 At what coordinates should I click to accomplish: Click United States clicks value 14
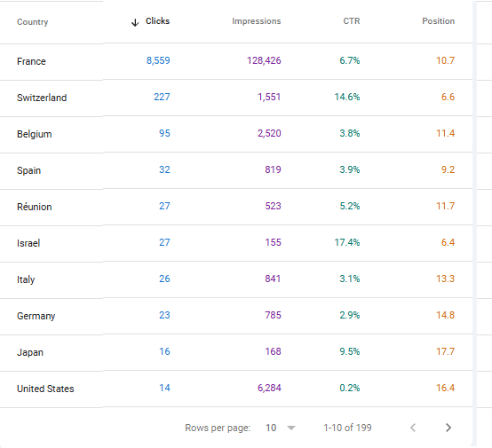click(x=164, y=388)
